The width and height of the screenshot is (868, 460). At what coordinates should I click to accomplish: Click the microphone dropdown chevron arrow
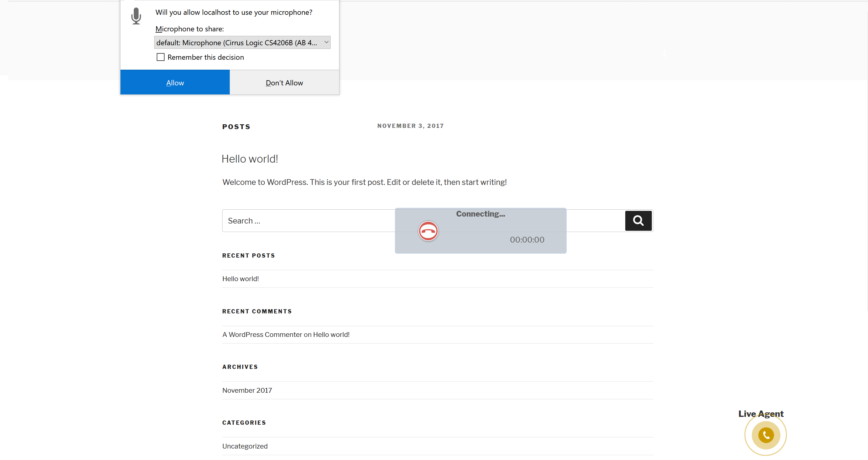pos(326,43)
